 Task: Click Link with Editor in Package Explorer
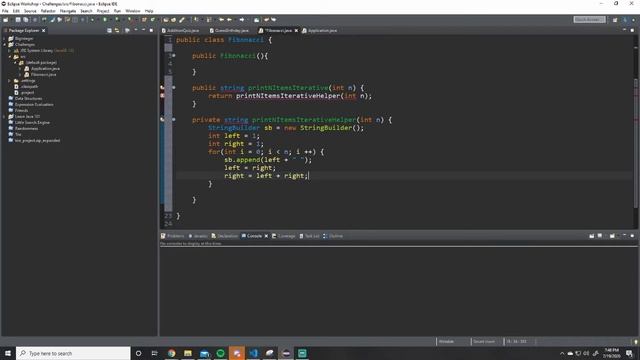(x=117, y=31)
